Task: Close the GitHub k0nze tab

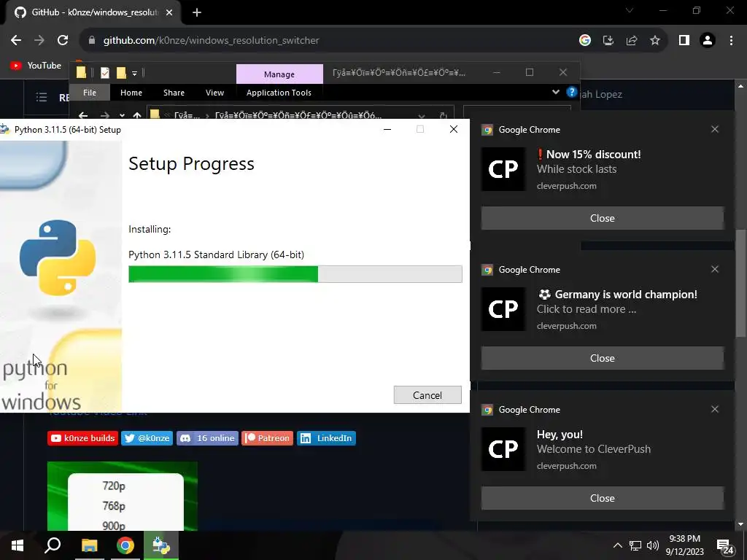Action: pos(169,12)
